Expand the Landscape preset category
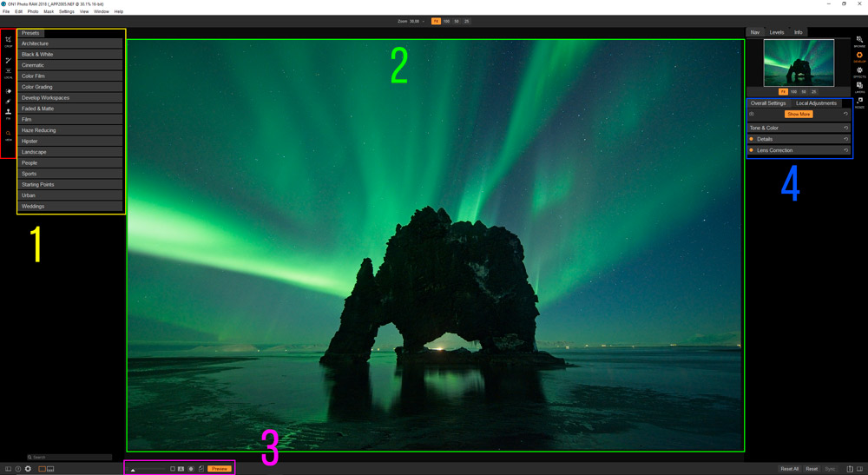 (70, 152)
